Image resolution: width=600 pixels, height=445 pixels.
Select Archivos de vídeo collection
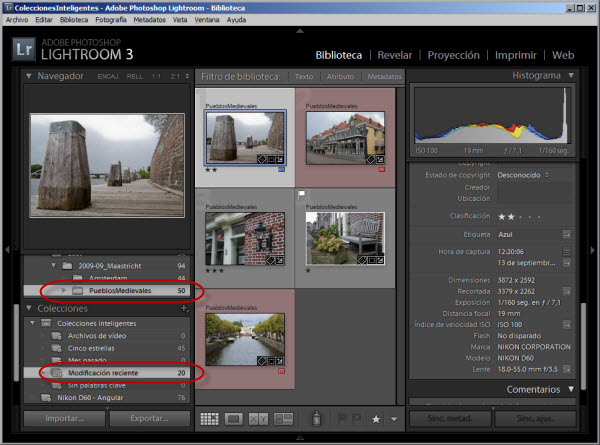(107, 336)
